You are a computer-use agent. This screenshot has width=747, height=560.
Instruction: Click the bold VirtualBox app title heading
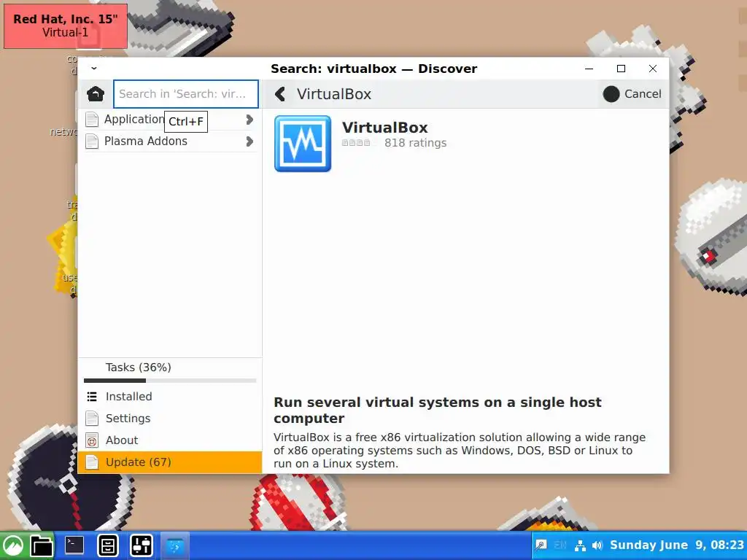(x=385, y=128)
